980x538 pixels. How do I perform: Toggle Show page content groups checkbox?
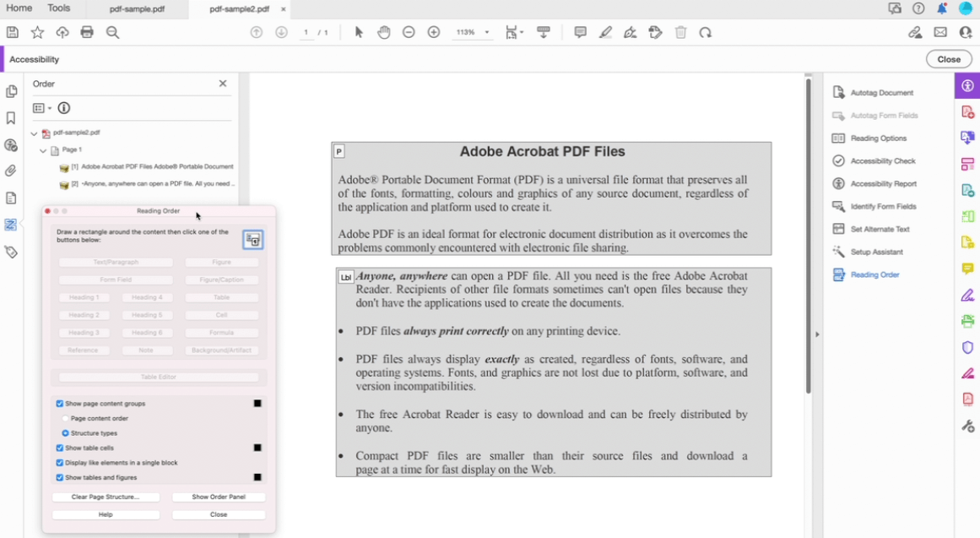tap(60, 404)
